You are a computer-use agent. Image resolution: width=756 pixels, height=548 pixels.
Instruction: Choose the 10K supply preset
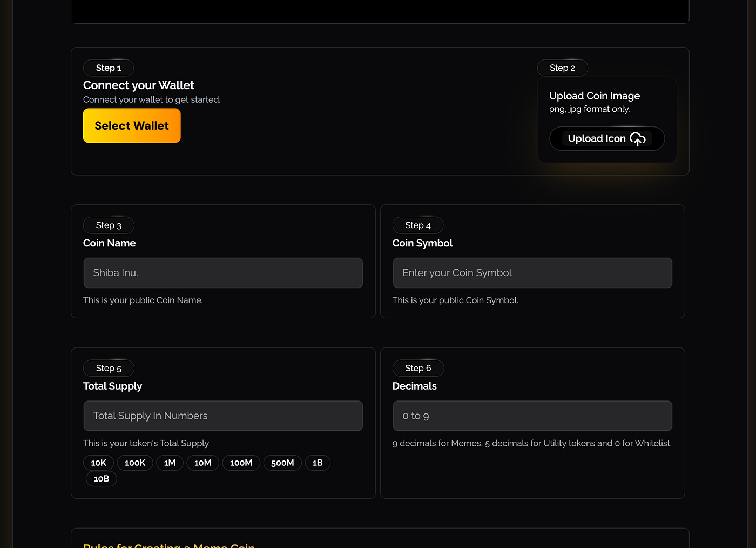tap(99, 463)
